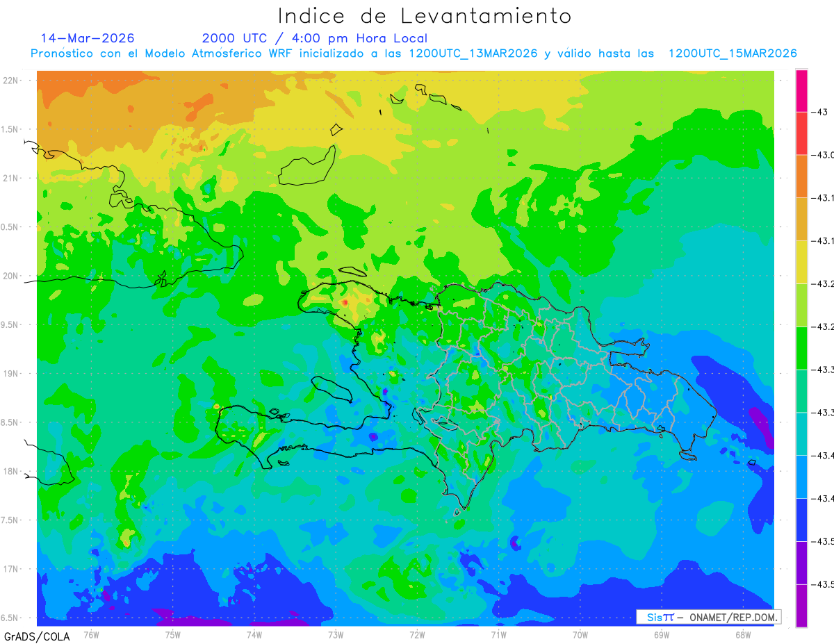Image resolution: width=834 pixels, height=644 pixels.
Task: Click the WRF model forecast description line
Action: [414, 53]
